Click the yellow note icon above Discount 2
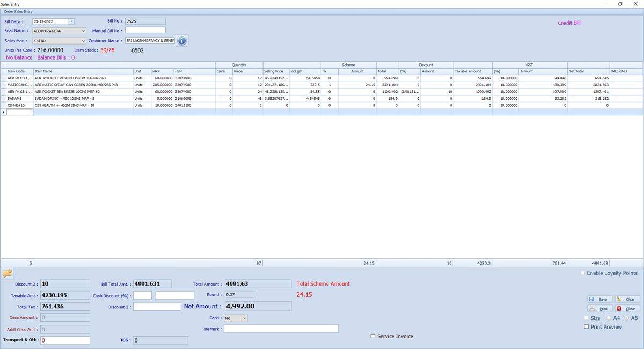 coord(8,273)
